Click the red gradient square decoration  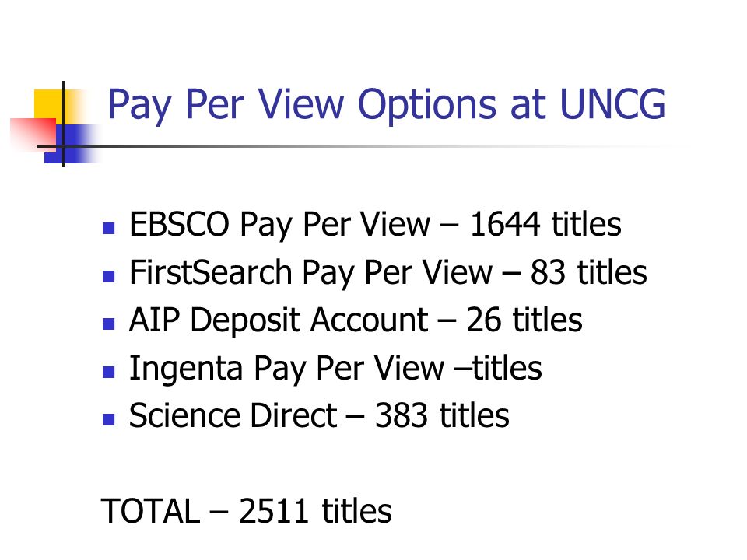(33, 135)
